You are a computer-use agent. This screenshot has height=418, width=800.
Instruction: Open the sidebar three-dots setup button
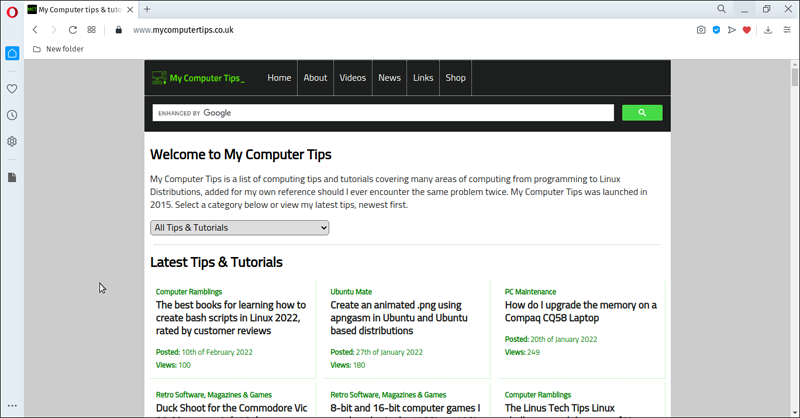[x=12, y=406]
